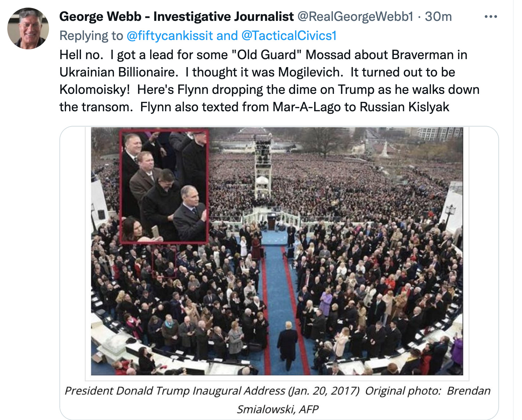Click the 'Mar-A-Lago' phrase in tweet
The image size is (522, 420).
point(307,107)
